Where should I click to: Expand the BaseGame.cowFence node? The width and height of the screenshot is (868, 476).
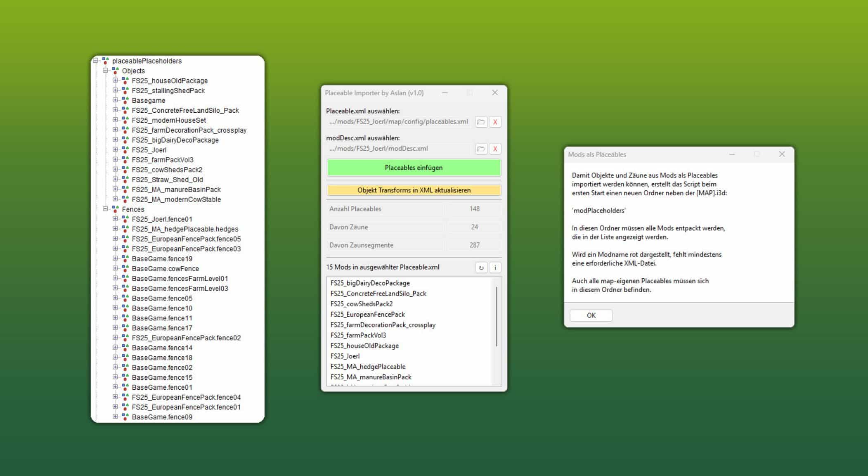115,269
